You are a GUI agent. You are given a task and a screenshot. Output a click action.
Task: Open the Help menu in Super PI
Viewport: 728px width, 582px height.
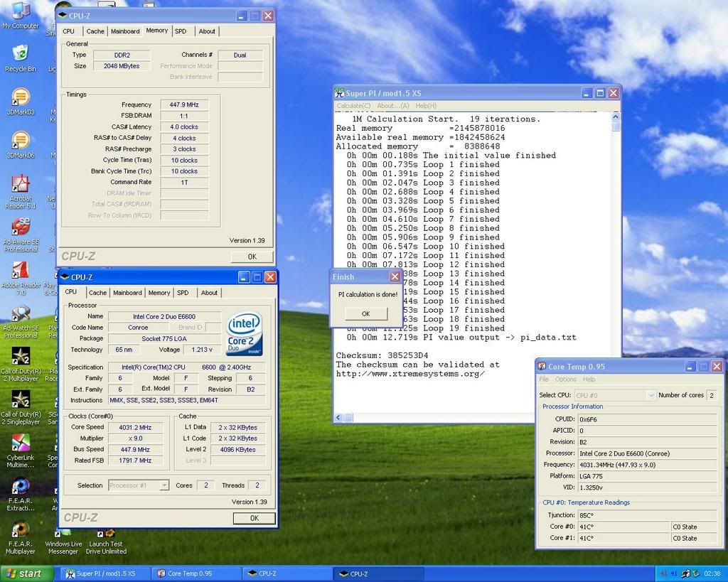426,106
